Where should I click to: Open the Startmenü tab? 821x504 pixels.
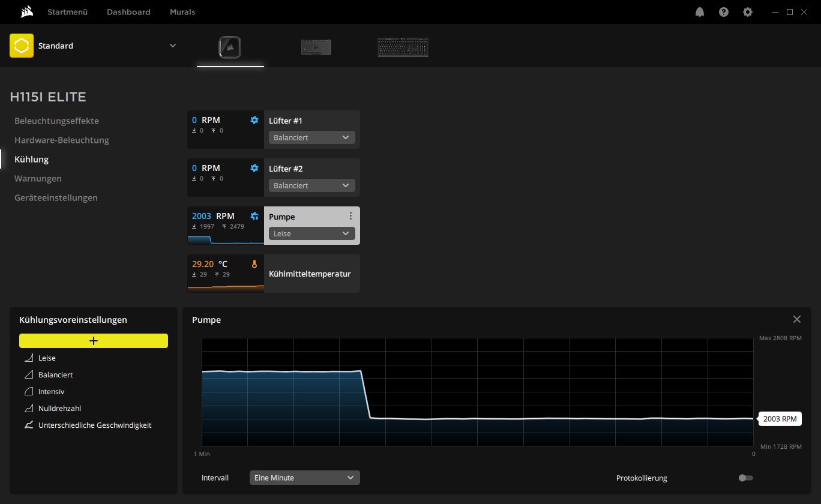click(68, 12)
